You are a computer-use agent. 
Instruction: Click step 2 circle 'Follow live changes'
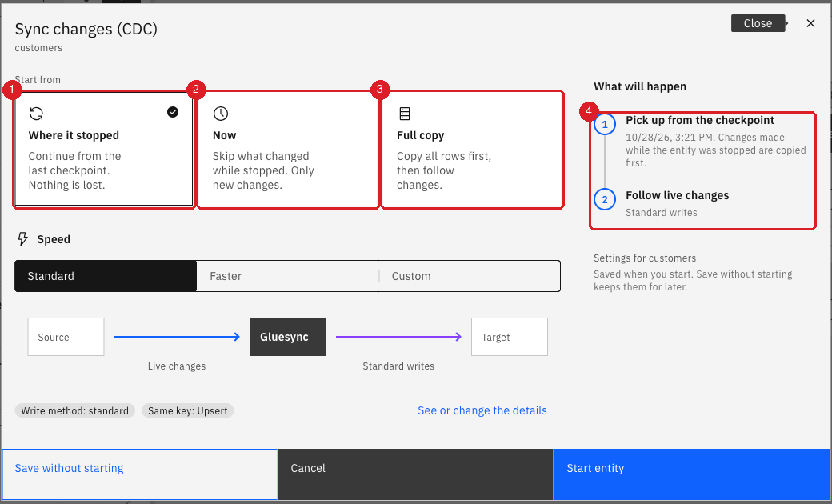point(605,200)
